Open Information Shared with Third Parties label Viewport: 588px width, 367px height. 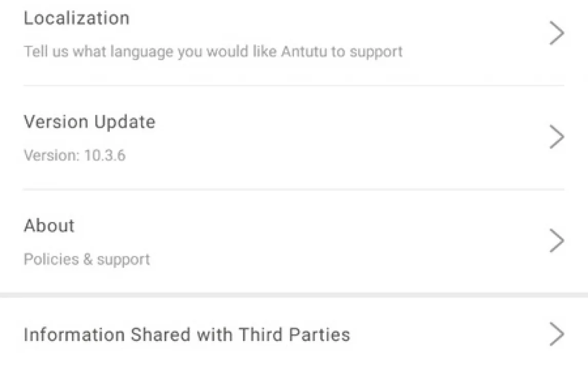[x=187, y=335]
